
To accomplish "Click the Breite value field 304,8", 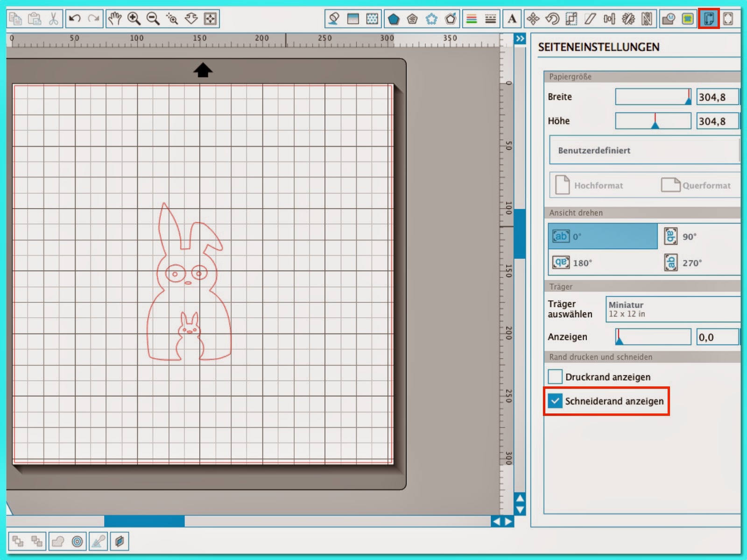I will pyautogui.click(x=718, y=97).
